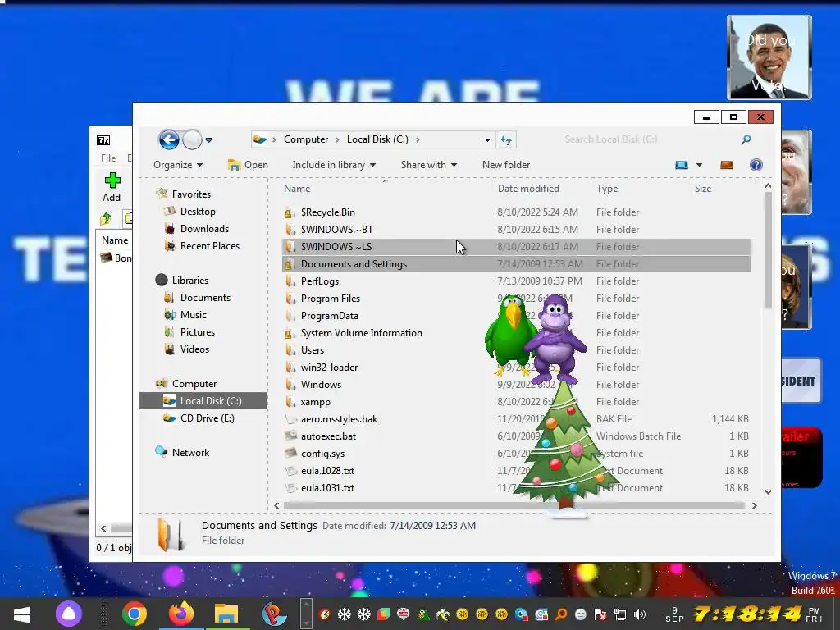Go back with the Explorer back arrow
Viewport: 840px width, 630px height.
(169, 139)
